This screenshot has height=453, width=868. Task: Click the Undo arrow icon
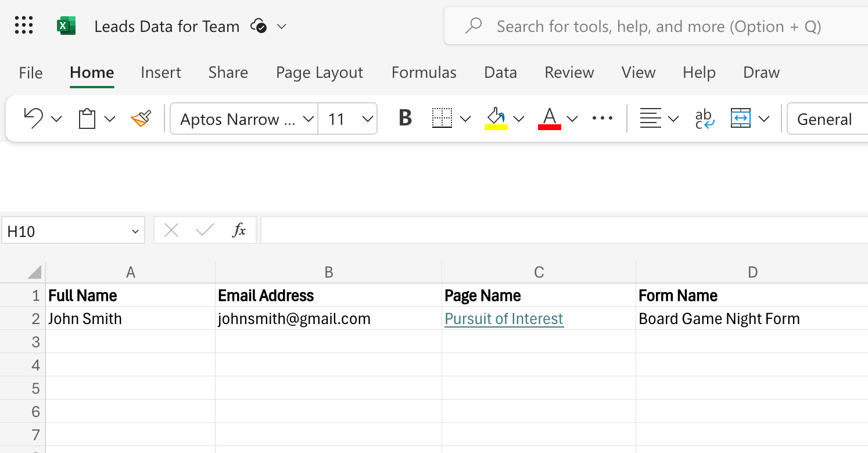click(33, 118)
